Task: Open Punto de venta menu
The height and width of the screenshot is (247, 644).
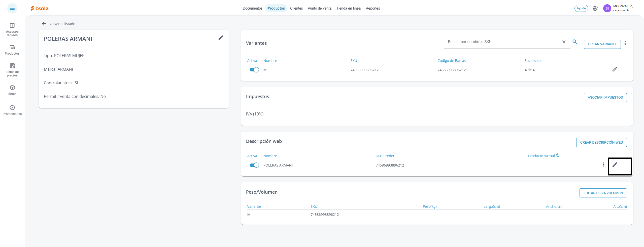Action: 320,8
